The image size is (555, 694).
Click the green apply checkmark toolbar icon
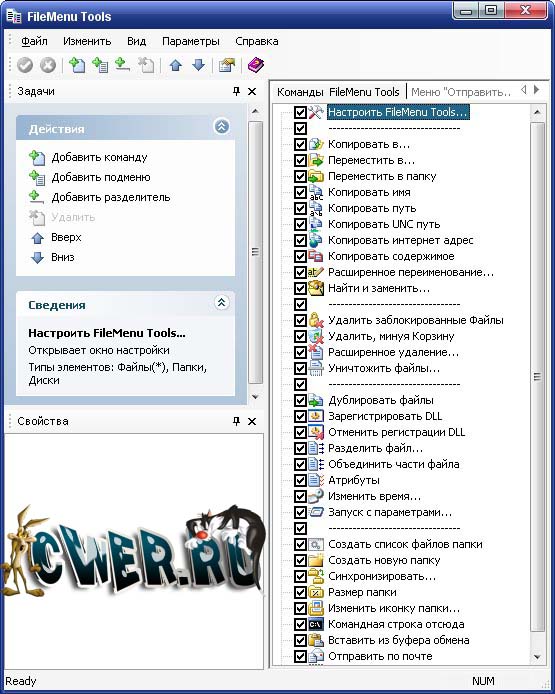point(25,66)
